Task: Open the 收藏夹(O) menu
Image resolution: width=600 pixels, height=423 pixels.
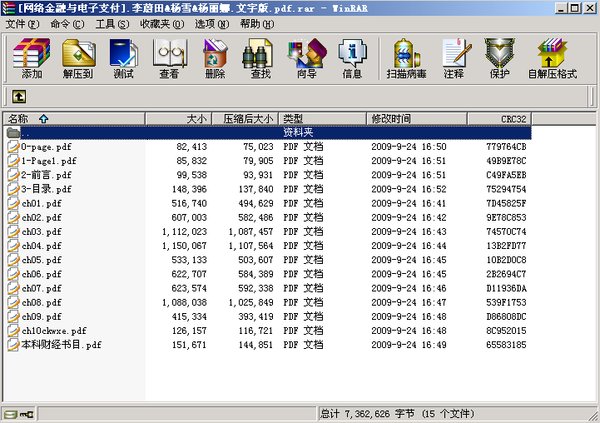Action: tap(162, 24)
